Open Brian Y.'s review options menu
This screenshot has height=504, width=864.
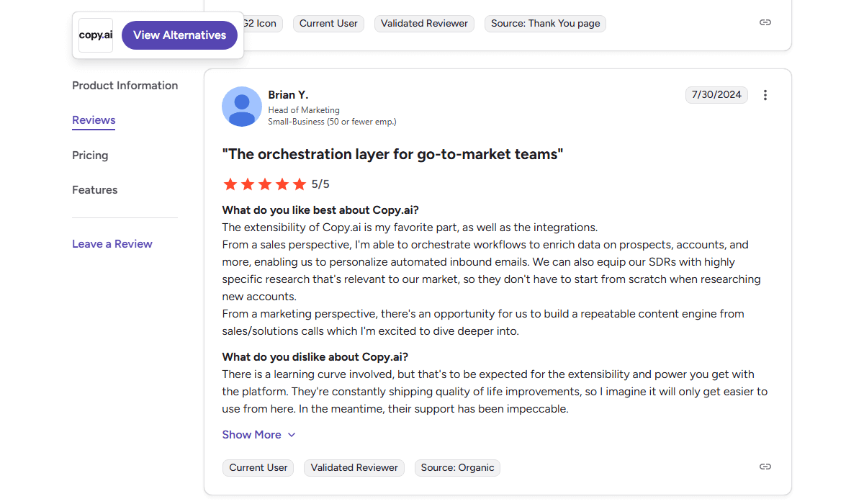765,95
